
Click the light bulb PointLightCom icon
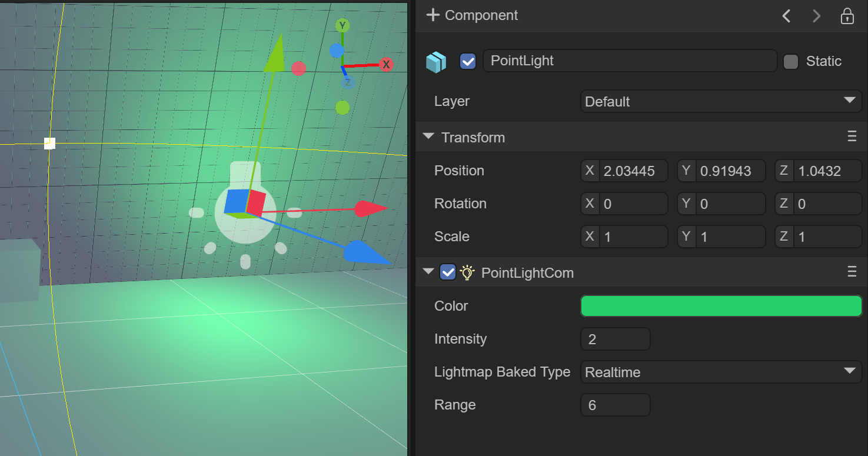tap(467, 272)
